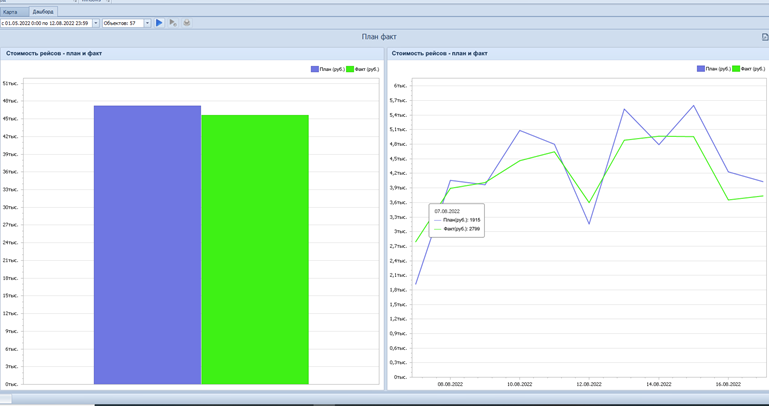Click the print icon in toolbar
This screenshot has width=769, height=406.
coord(187,23)
